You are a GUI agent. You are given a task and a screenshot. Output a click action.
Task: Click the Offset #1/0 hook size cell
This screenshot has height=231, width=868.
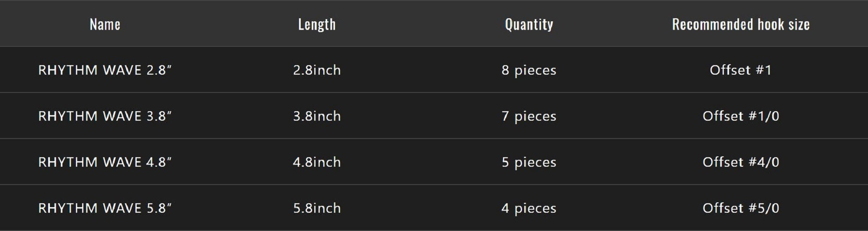pyautogui.click(x=741, y=116)
